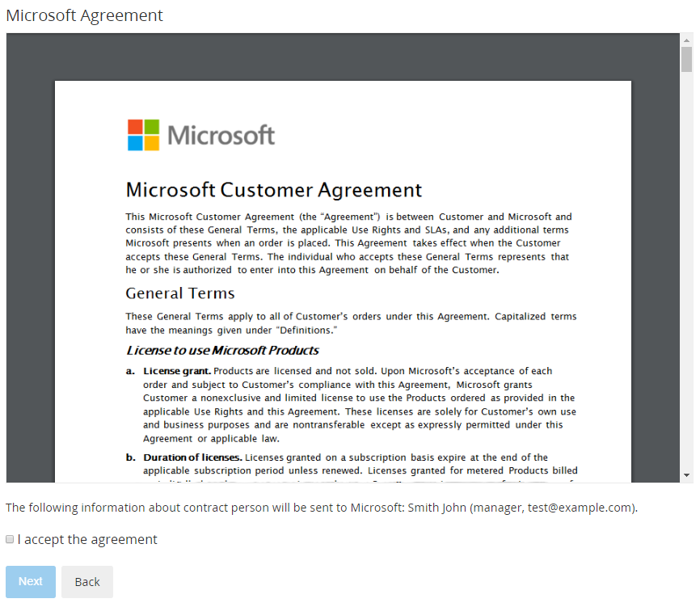Click the "General Terms" section heading
Viewport: 700px width, 603px height.
coord(179,293)
